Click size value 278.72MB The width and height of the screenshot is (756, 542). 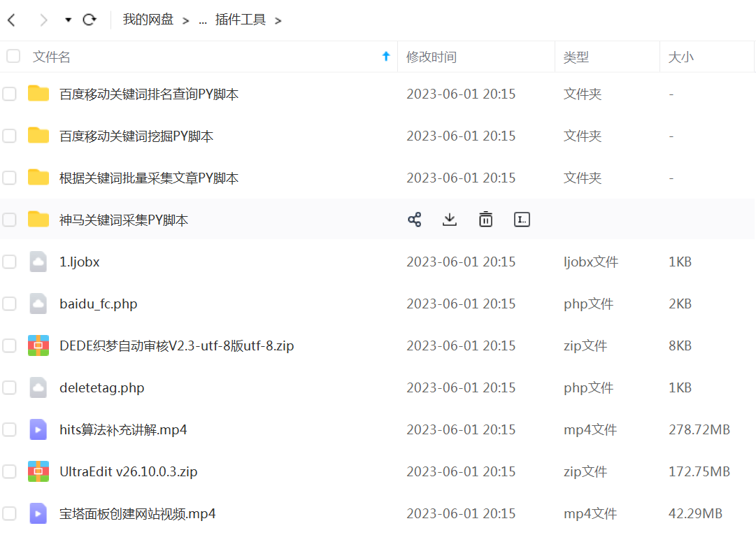pyautogui.click(x=699, y=429)
